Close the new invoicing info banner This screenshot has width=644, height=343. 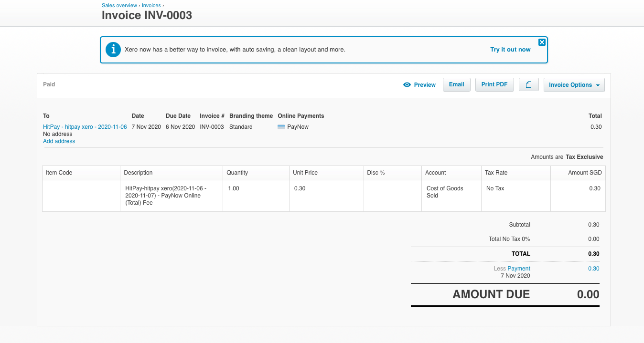(x=542, y=42)
